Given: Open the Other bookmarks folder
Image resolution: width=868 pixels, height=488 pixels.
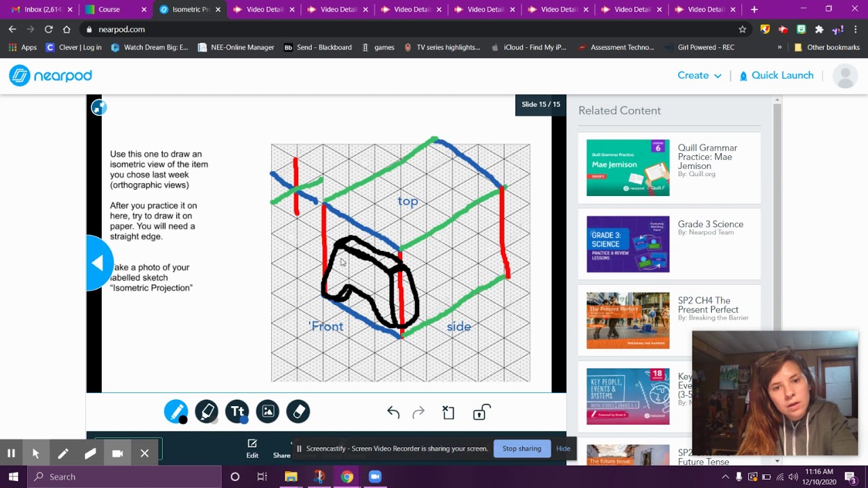Looking at the screenshot, I should click(x=827, y=47).
